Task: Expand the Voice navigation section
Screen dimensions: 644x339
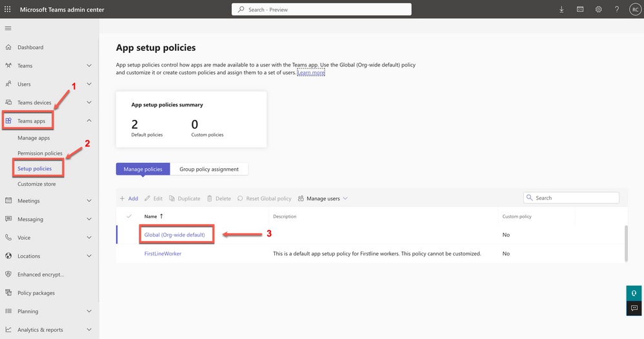Action: (x=89, y=238)
